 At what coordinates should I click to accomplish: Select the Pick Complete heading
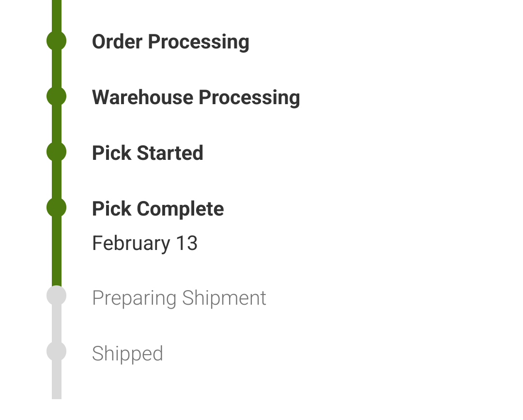click(158, 209)
